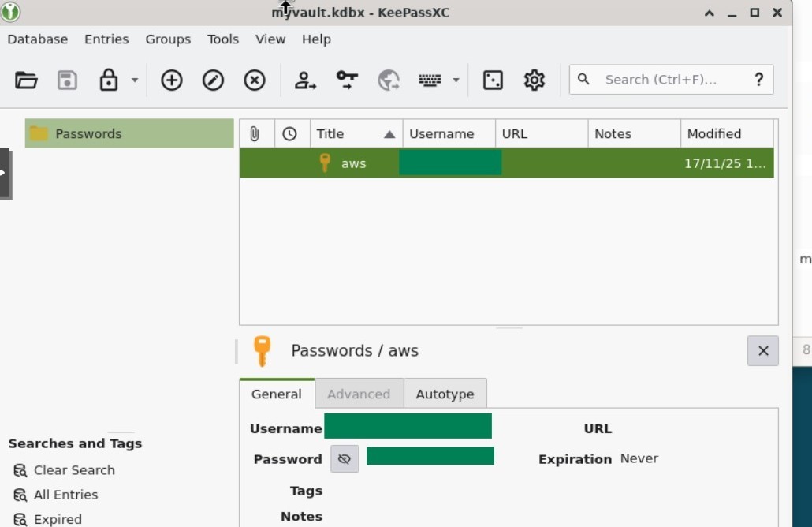
Task: Add a new entry
Action: pos(170,80)
